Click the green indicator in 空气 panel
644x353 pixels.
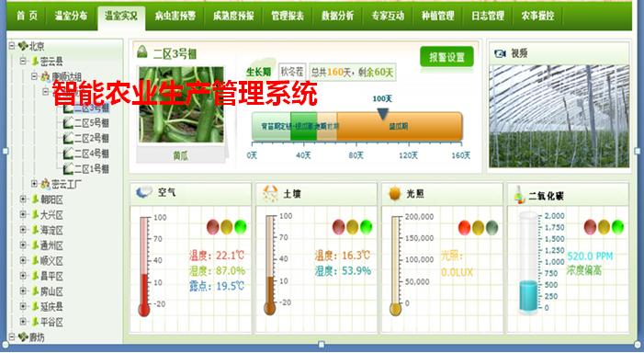click(x=241, y=227)
